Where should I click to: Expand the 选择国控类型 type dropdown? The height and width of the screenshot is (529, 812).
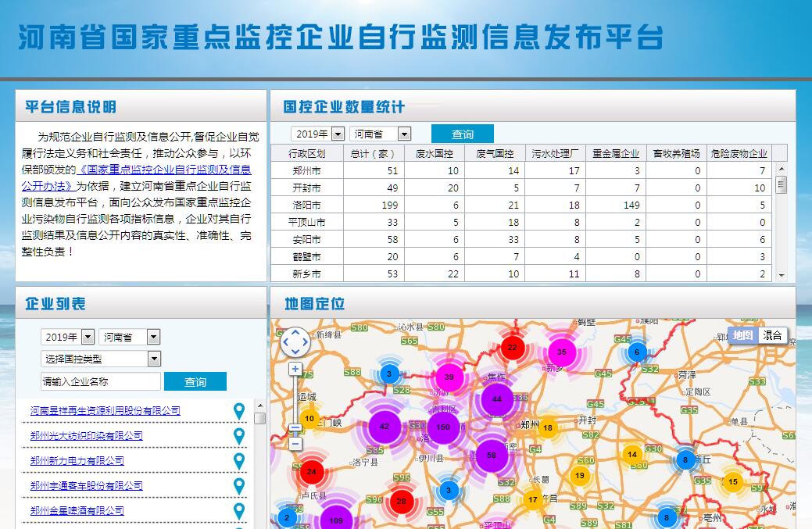pyautogui.click(x=100, y=359)
